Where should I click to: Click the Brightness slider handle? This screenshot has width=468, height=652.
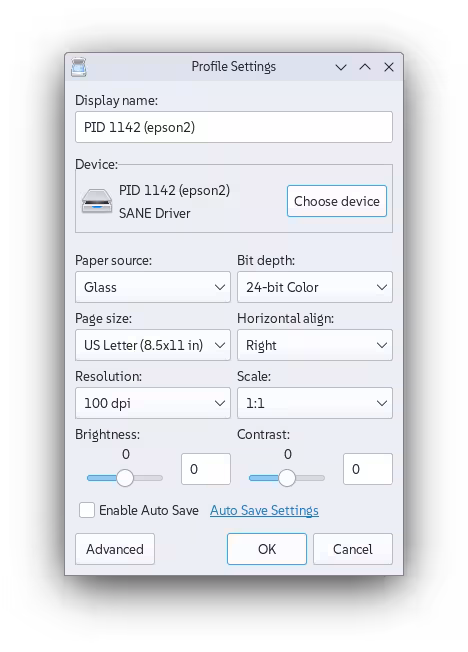click(125, 478)
